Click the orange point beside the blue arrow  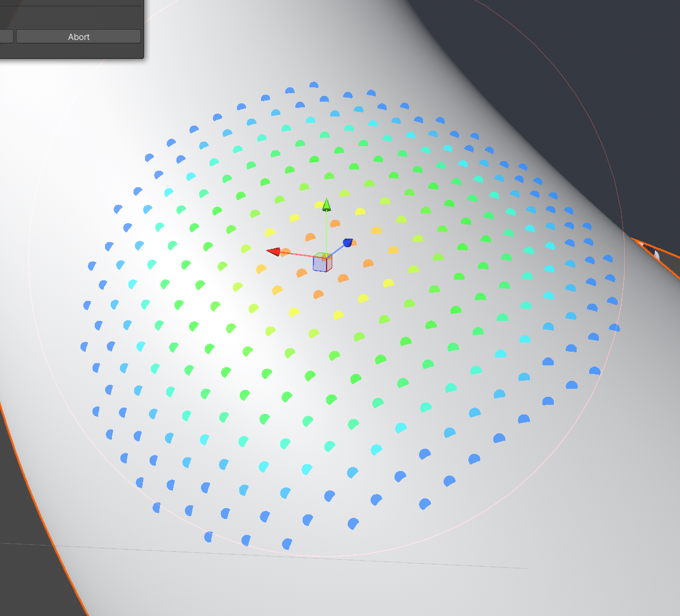pos(353,243)
